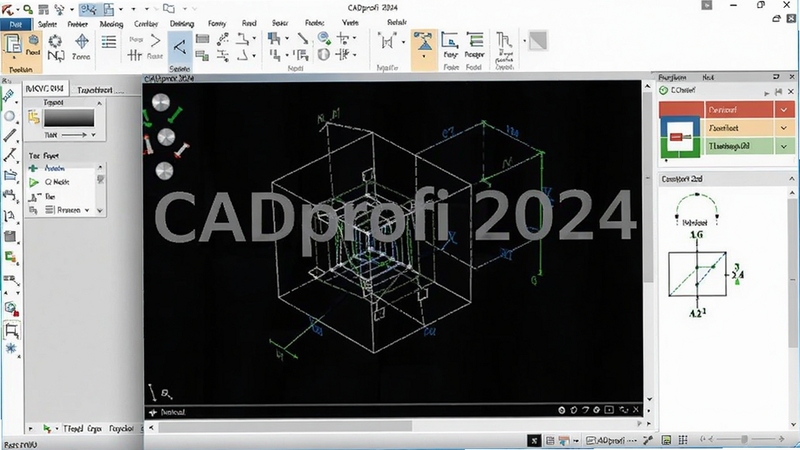Click the yellow icon beside the gradient preview
Viewport: 800px width, 450px height.
tap(34, 118)
